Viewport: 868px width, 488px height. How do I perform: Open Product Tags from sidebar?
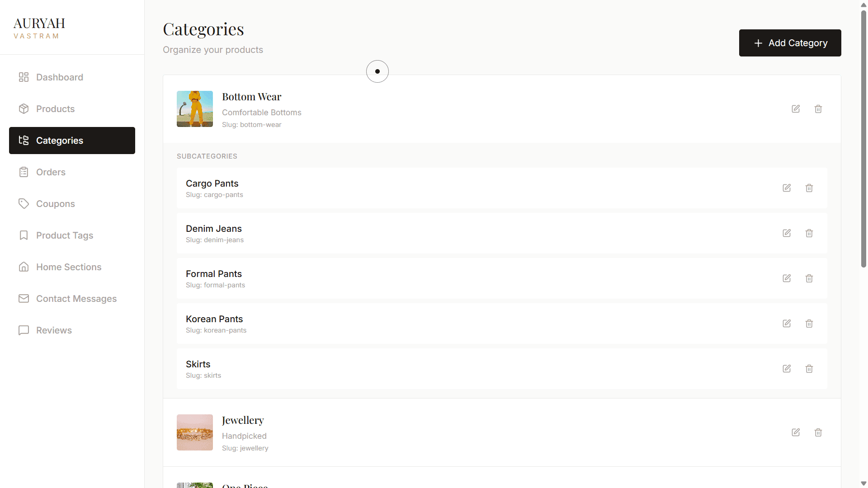click(x=72, y=235)
